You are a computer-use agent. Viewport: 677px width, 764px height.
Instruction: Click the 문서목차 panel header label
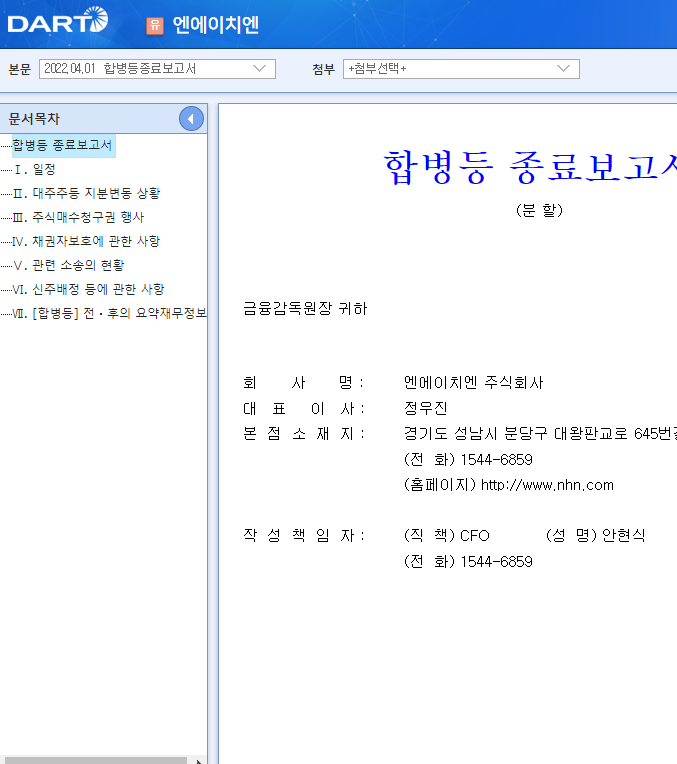pyautogui.click(x=34, y=118)
